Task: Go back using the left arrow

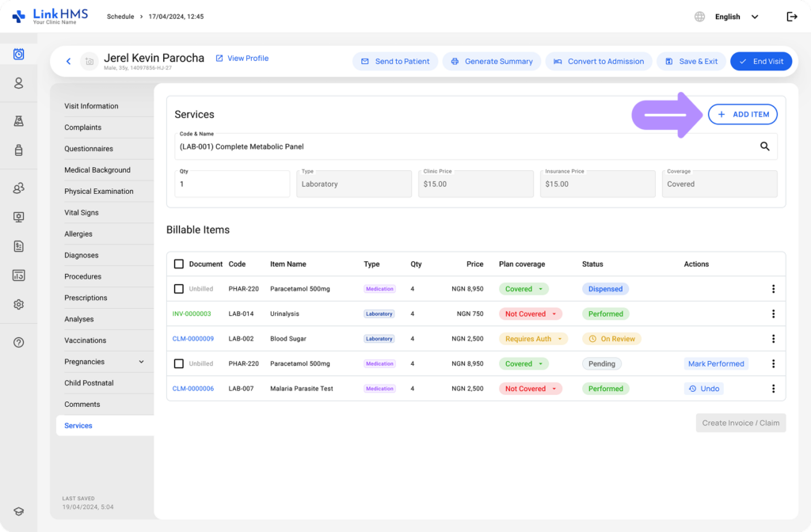Action: [68, 61]
